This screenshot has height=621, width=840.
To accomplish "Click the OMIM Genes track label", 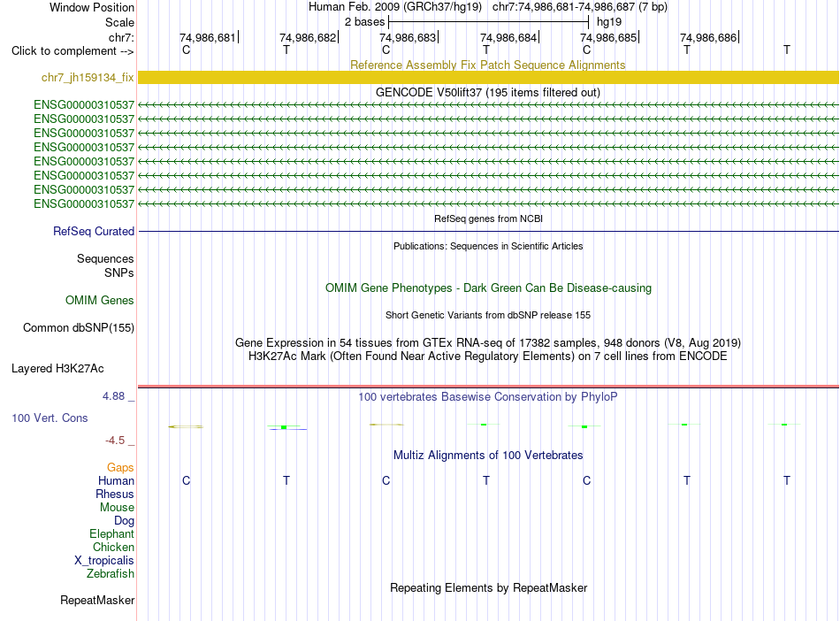I will (x=99, y=301).
